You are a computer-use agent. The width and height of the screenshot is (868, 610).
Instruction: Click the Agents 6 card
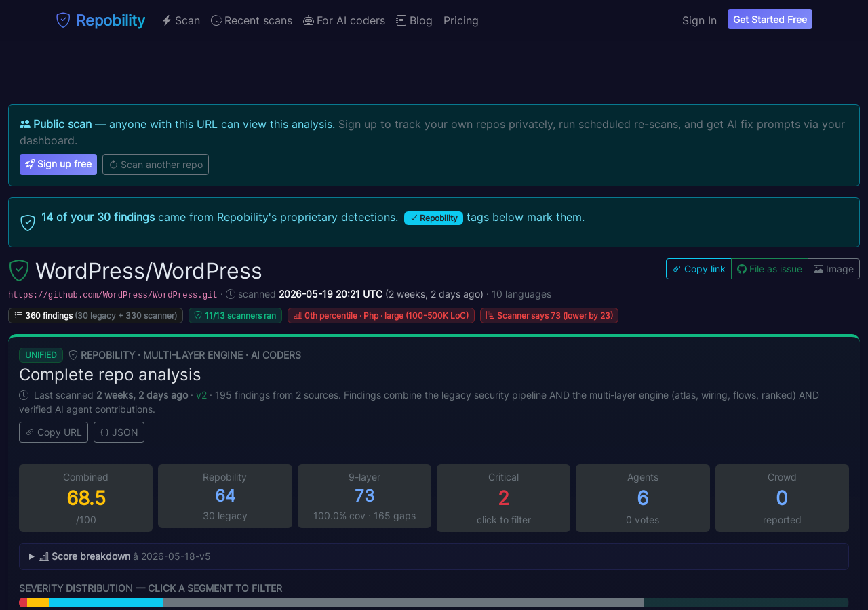643,498
